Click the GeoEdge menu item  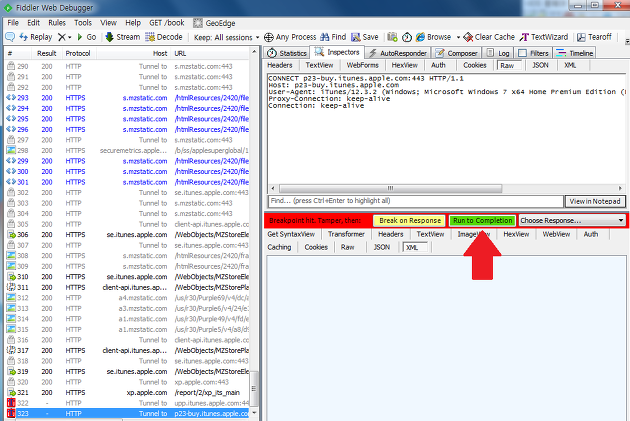[220, 23]
